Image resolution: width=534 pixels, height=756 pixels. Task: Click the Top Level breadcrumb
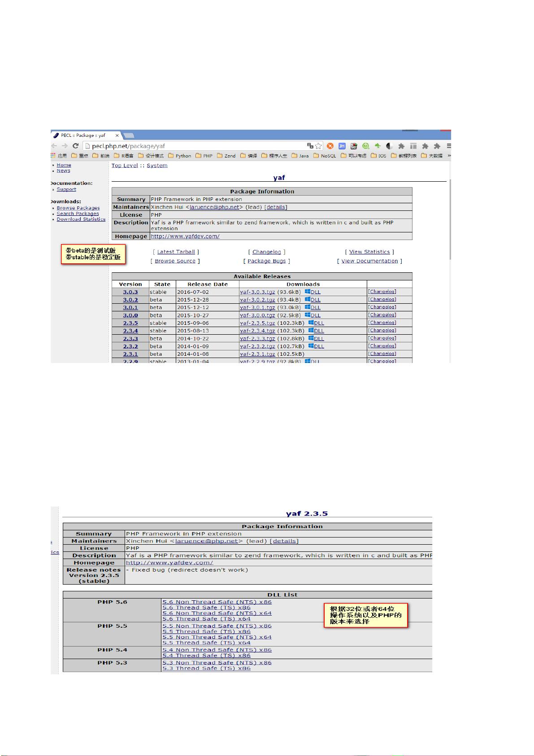[125, 166]
